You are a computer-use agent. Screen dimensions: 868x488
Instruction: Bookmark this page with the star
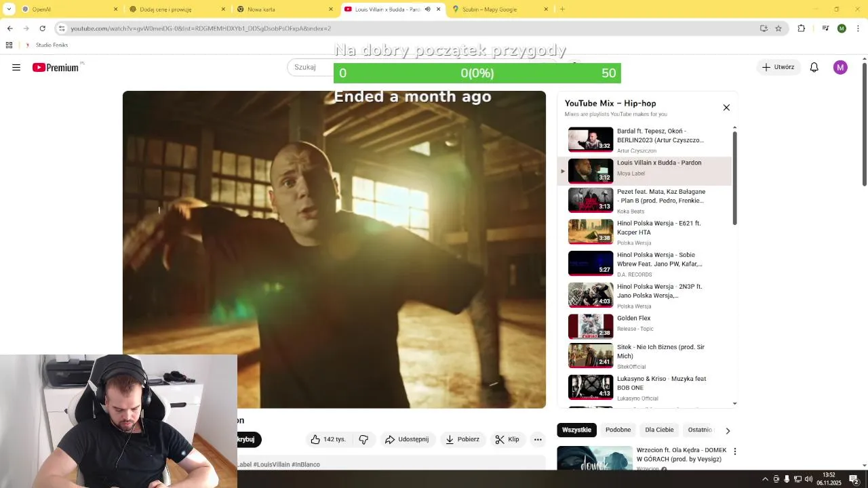click(778, 28)
